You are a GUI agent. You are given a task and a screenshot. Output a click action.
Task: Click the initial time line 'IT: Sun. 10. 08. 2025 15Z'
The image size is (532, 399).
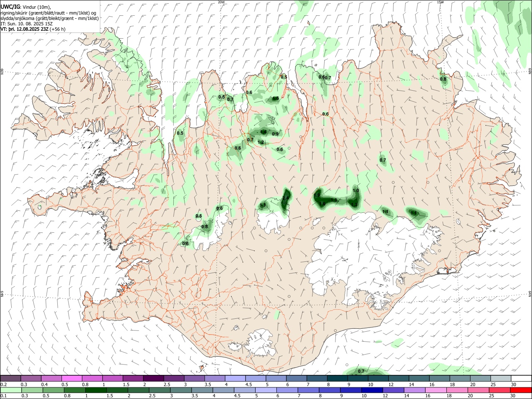[27, 24]
